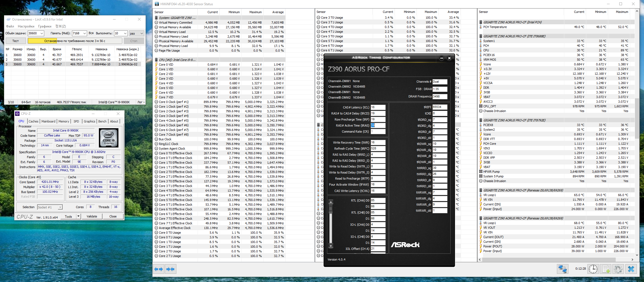Screen dimensions: 644x282
Task: Click the RAS# Active Time (tRAS) field
Action: 378,125
